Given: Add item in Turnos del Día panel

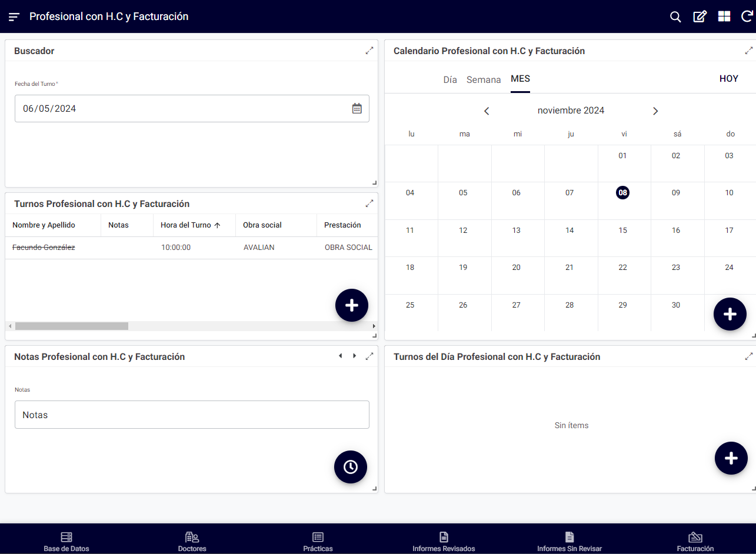Looking at the screenshot, I should point(731,458).
